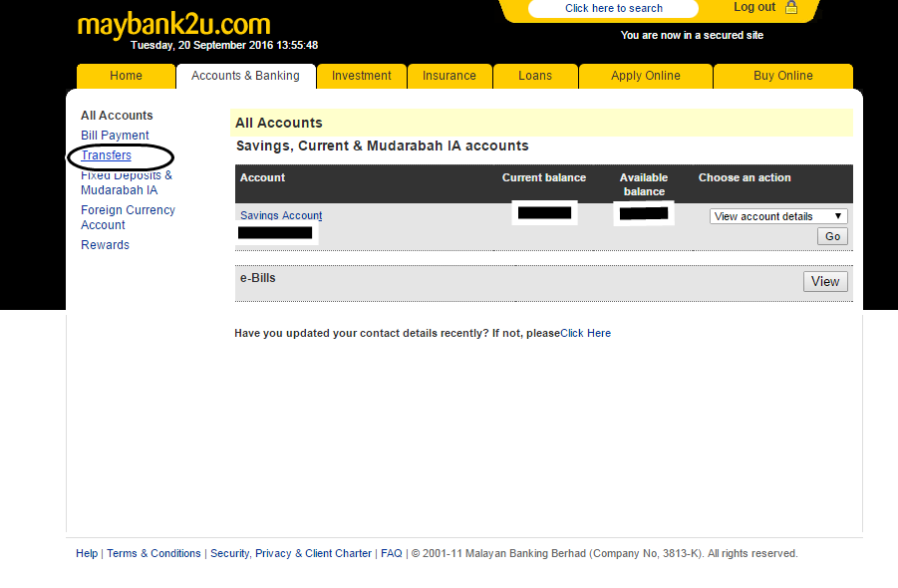The image size is (898, 588).
Task: Expand the View account details dropdown
Action: [778, 216]
